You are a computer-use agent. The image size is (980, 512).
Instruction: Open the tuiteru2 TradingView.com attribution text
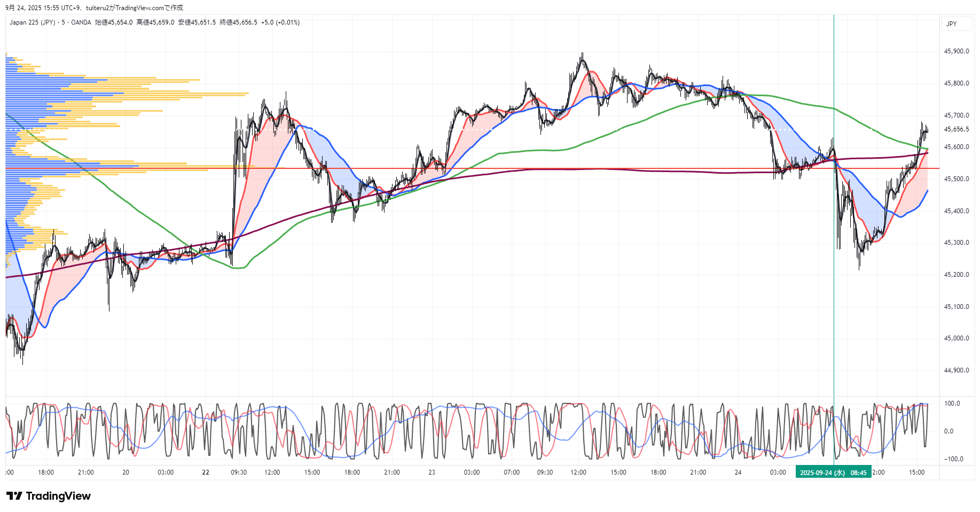[134, 8]
